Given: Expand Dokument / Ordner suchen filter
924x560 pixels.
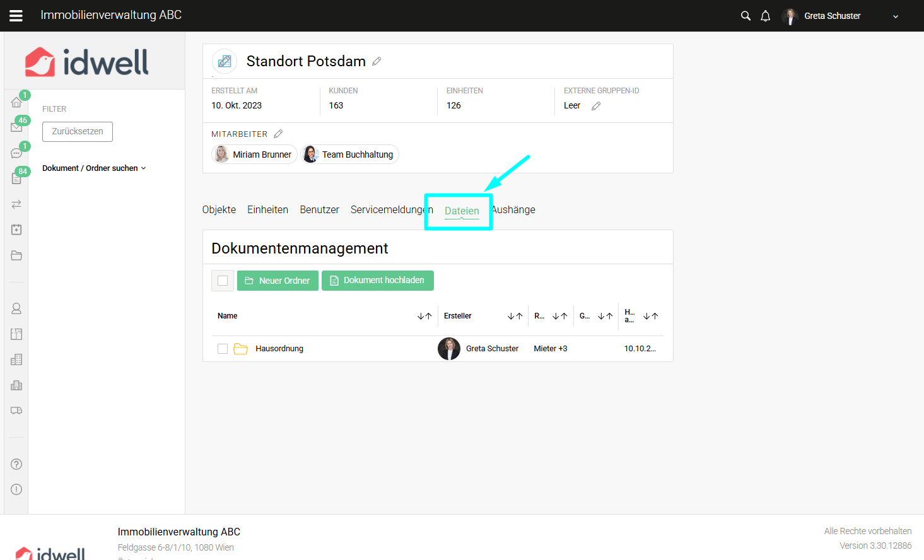Looking at the screenshot, I should click(x=94, y=168).
